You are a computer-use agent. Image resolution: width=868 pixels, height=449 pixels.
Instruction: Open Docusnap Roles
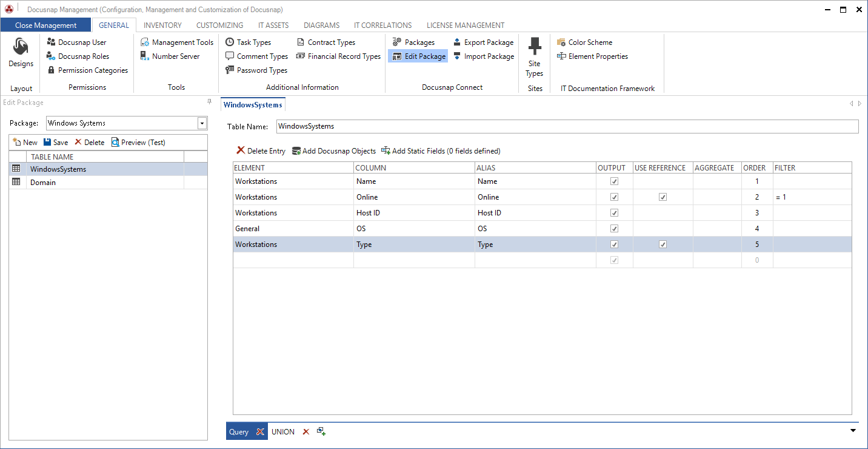(78, 56)
